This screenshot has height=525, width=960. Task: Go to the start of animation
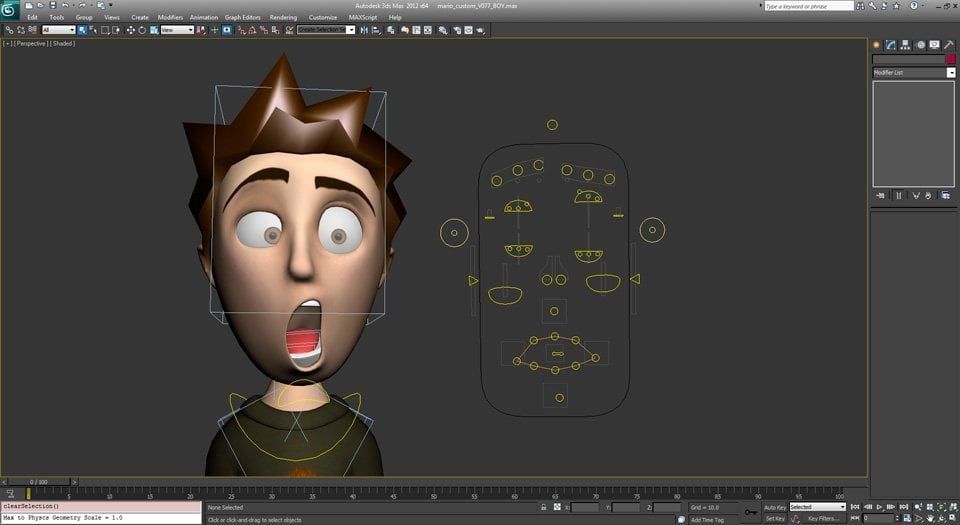pos(855,507)
